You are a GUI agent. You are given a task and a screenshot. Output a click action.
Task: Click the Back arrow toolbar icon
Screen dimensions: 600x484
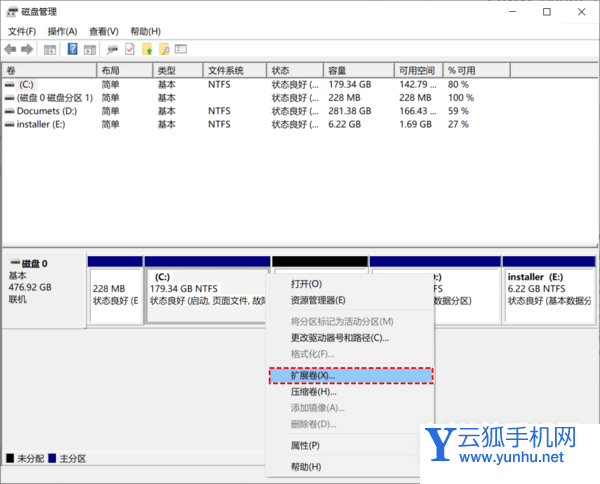pos(10,49)
